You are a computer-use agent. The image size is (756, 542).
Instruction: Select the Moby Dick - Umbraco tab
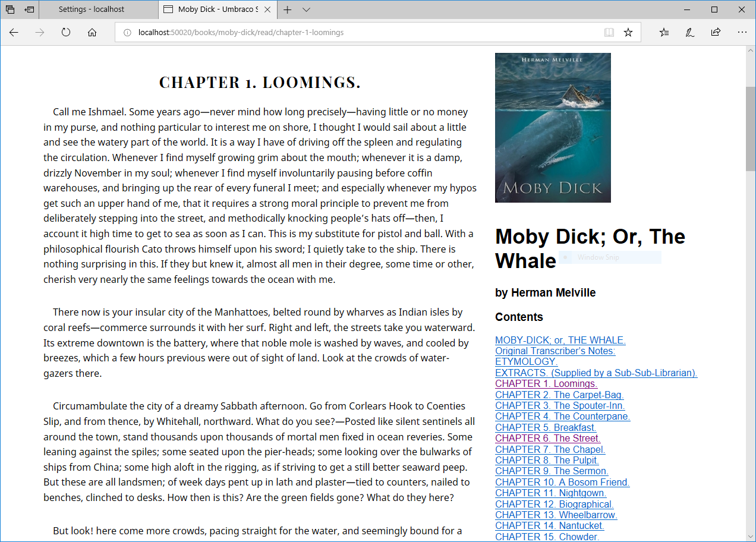pos(218,10)
